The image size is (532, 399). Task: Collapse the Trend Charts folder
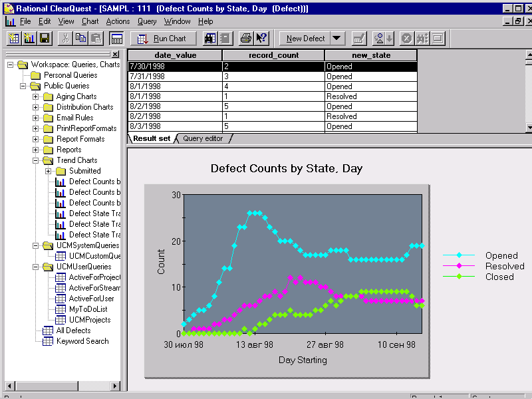(x=35, y=160)
